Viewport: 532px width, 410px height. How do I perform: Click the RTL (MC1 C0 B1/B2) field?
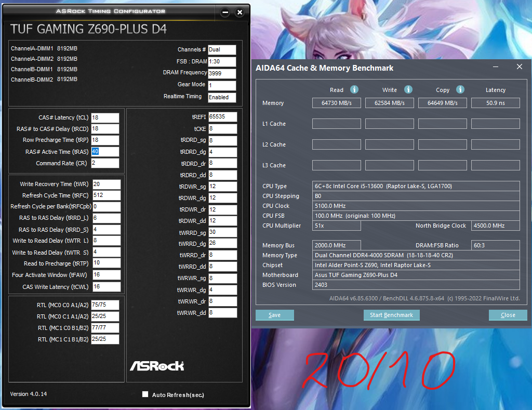click(x=105, y=328)
